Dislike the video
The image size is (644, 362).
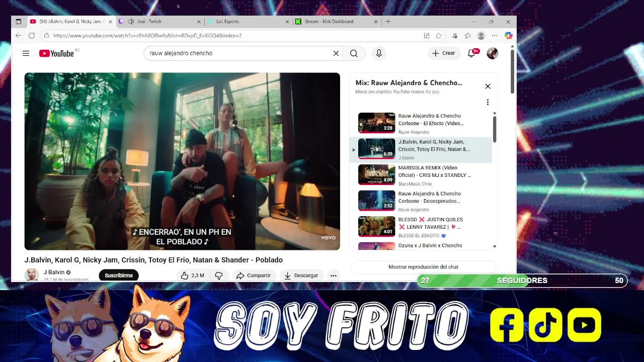pos(219,276)
